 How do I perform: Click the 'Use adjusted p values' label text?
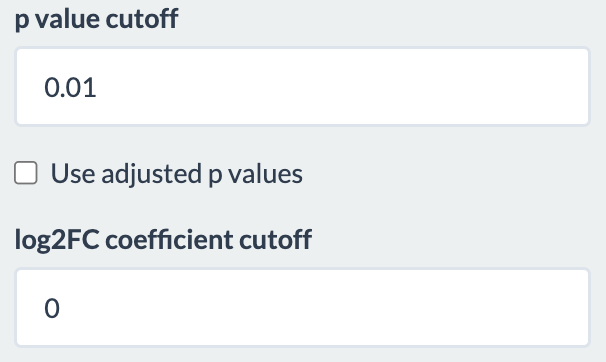pos(177,173)
